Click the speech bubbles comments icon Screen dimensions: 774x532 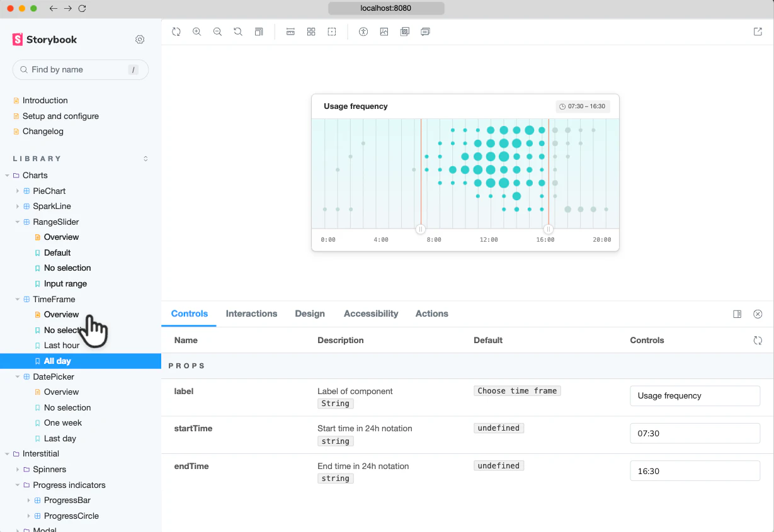(426, 31)
